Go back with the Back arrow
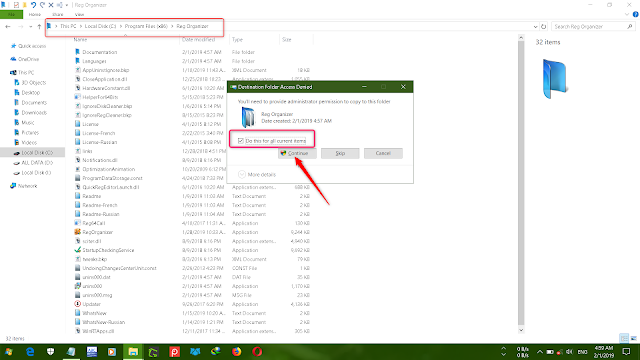Screen dimensions: 640x360 [x=8, y=27]
